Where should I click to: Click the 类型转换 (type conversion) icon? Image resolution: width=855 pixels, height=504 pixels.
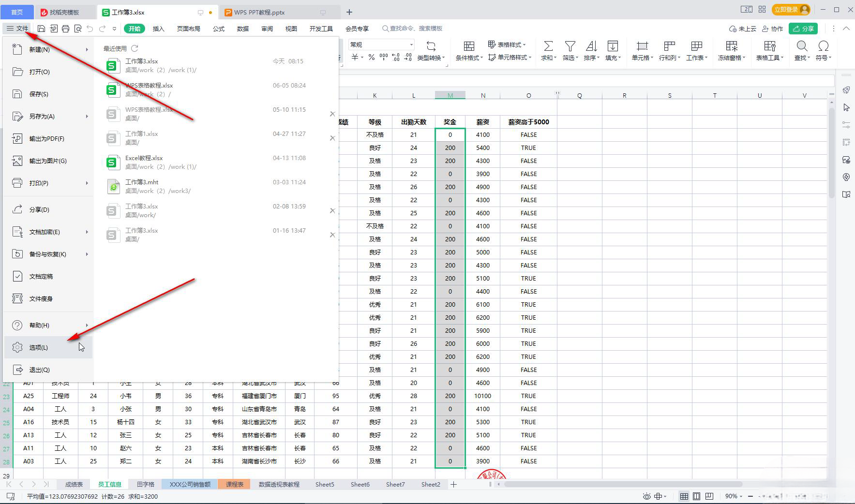click(x=431, y=46)
